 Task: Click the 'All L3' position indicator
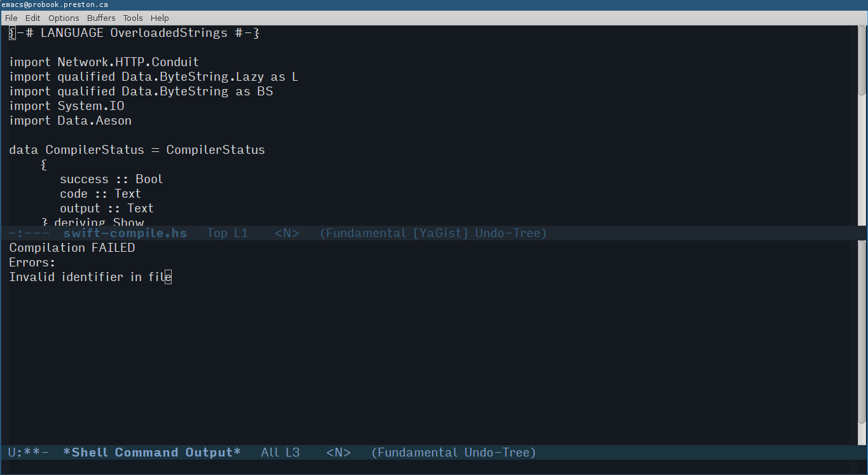pos(280,453)
